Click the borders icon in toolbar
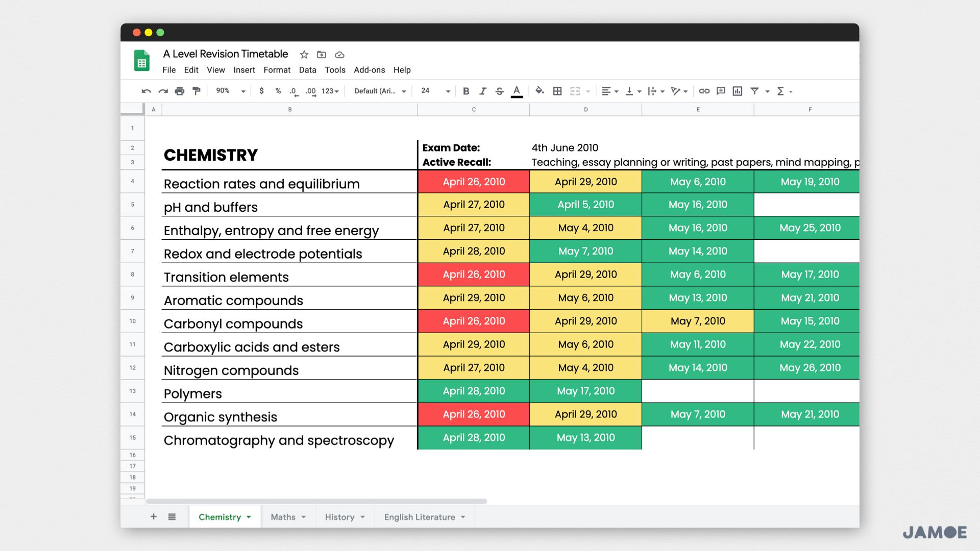 [557, 90]
